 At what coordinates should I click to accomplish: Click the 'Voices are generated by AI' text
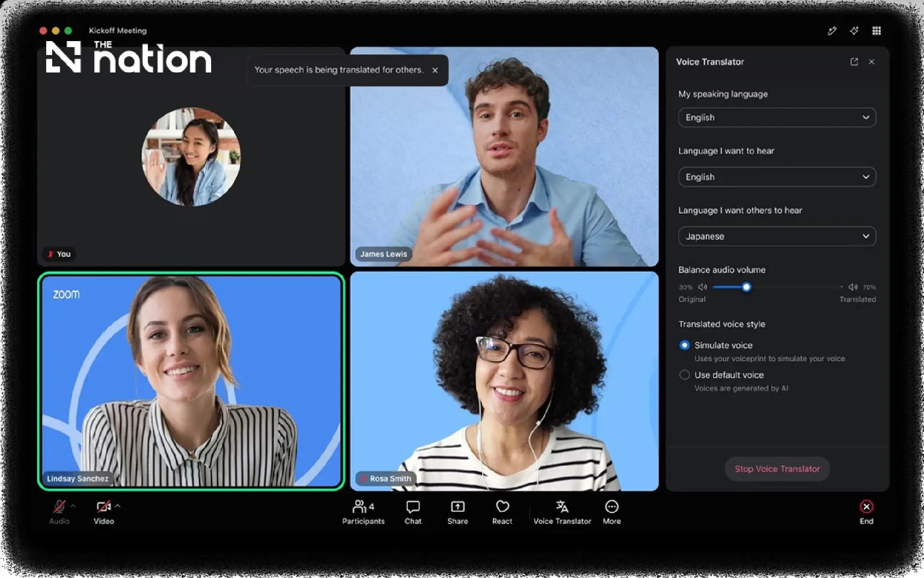pos(742,389)
